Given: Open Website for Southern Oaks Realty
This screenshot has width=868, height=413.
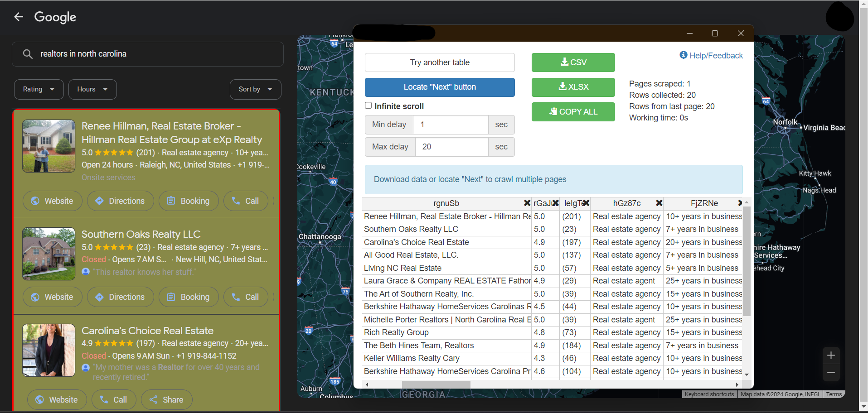Looking at the screenshot, I should point(53,297).
